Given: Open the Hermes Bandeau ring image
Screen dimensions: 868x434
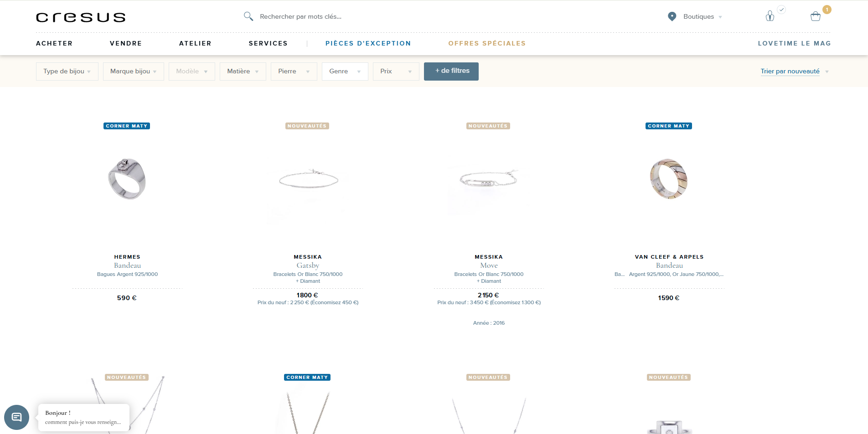Looking at the screenshot, I should point(127,179).
